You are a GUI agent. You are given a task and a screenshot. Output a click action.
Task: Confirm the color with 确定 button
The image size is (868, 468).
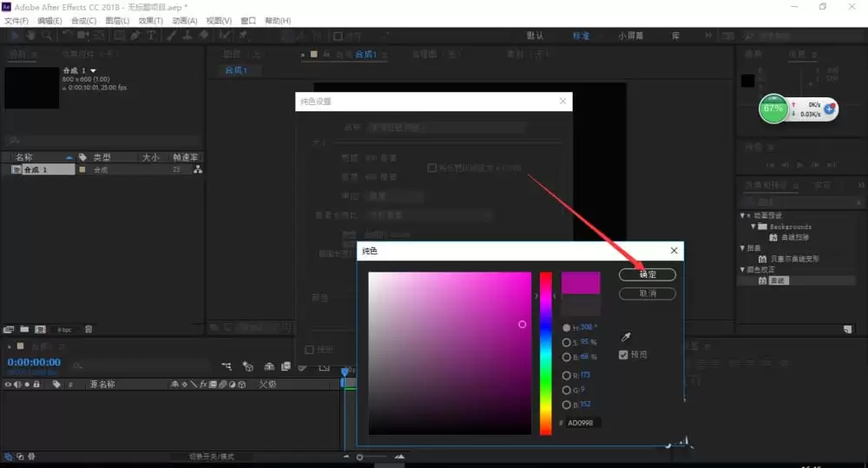click(648, 274)
